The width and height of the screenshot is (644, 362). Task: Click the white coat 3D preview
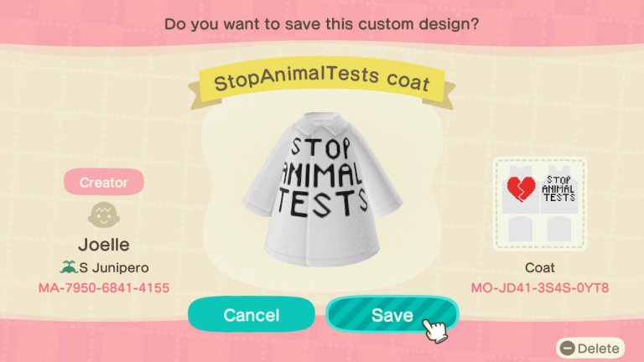point(322,189)
